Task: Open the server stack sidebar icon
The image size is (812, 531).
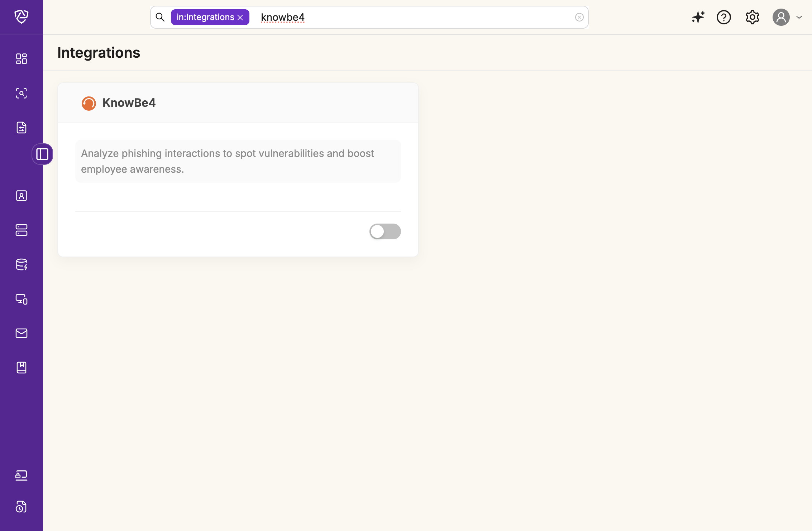Action: tap(22, 230)
